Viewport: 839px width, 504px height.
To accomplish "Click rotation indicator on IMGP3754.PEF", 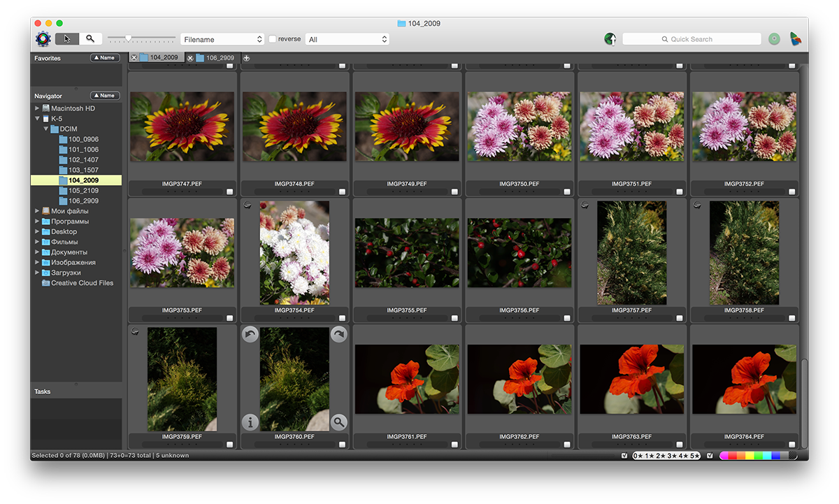I will 248,205.
